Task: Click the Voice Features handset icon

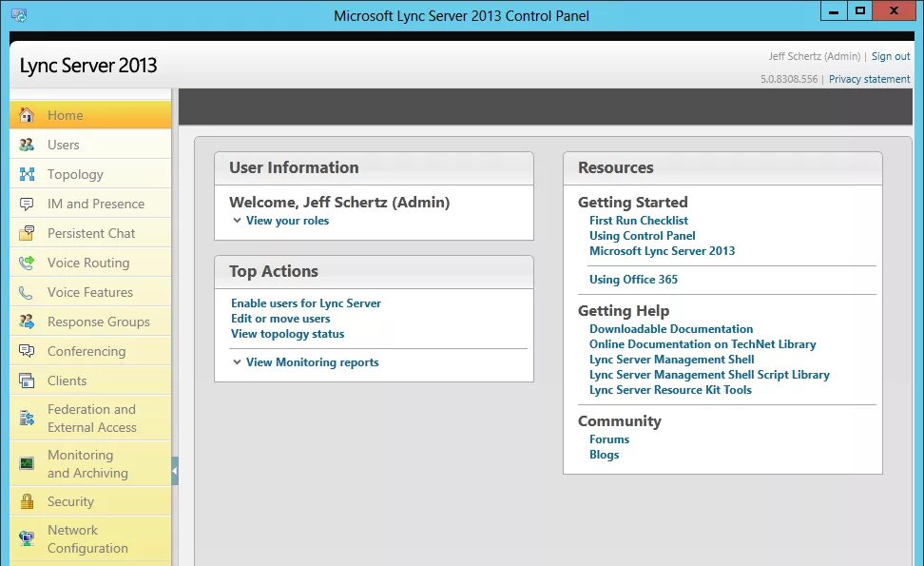Action: (26, 292)
